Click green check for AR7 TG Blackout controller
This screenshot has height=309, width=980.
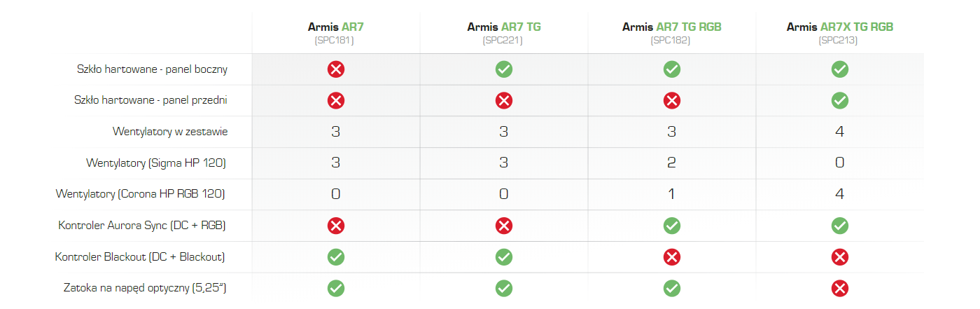click(504, 257)
